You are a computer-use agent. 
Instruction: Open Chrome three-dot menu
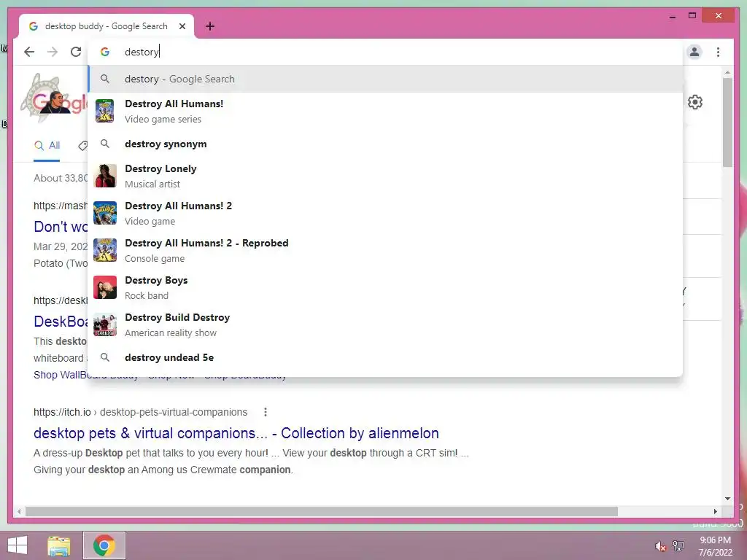tap(718, 52)
